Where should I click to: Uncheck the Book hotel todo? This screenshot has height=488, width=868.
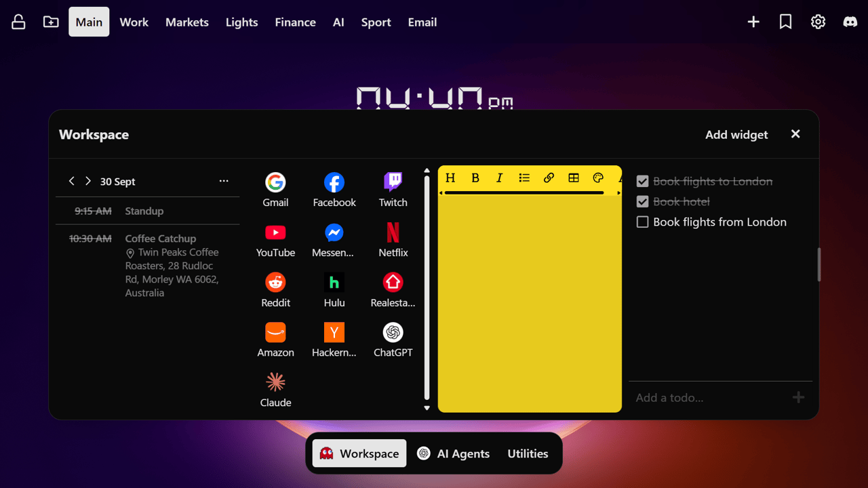[x=642, y=201]
